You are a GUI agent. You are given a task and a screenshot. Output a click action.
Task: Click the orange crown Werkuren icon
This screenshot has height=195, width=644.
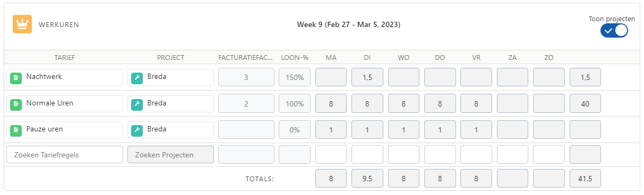pyautogui.click(x=22, y=24)
